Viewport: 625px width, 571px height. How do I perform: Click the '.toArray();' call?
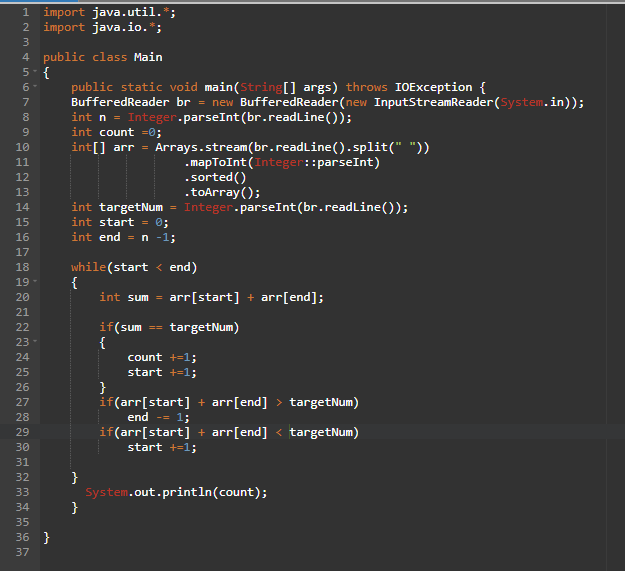tap(222, 192)
